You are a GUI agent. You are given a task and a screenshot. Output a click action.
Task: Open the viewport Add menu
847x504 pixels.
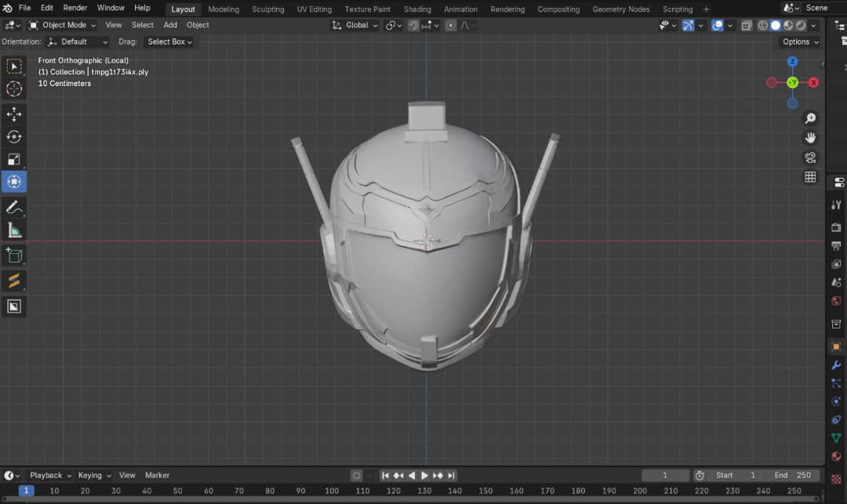click(x=170, y=25)
